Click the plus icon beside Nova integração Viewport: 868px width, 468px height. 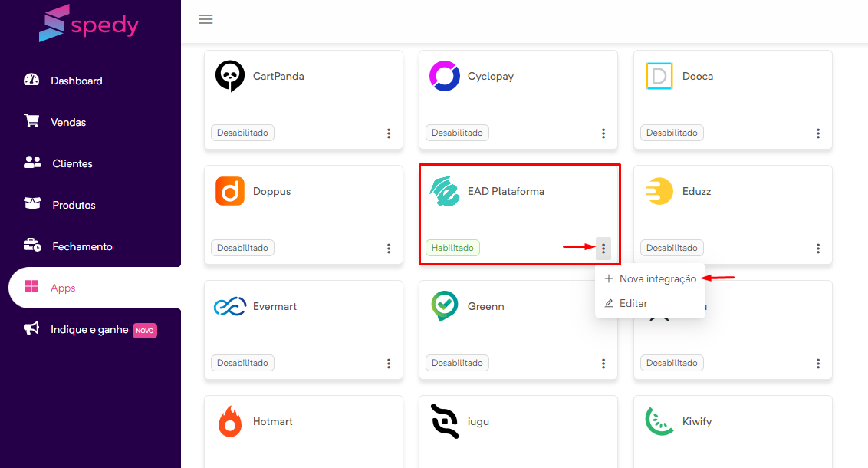point(608,278)
